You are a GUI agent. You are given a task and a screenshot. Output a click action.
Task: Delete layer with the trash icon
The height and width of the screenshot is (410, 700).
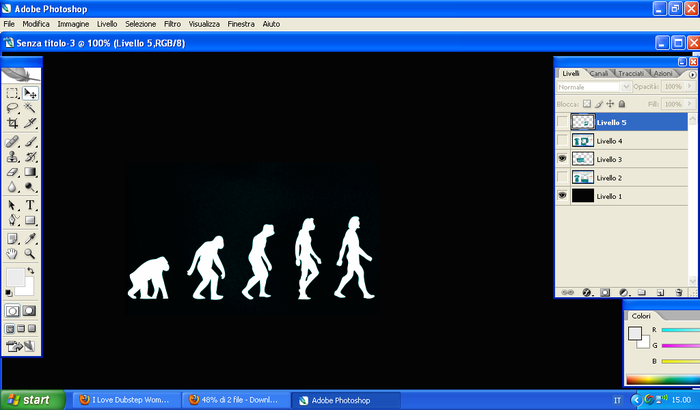pyautogui.click(x=679, y=293)
